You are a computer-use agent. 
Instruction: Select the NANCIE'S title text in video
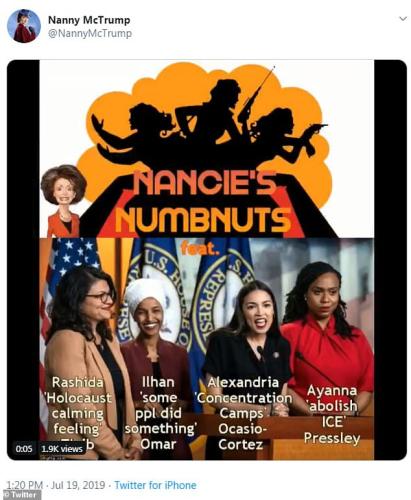(x=205, y=183)
